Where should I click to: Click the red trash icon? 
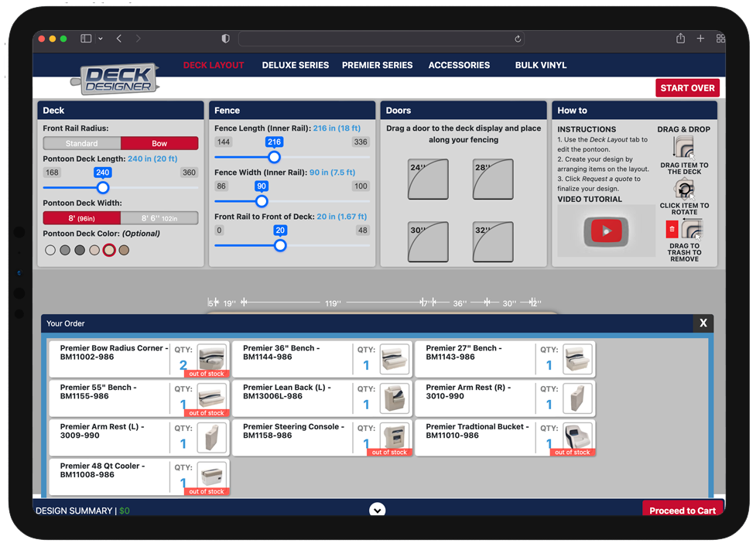pyautogui.click(x=672, y=229)
